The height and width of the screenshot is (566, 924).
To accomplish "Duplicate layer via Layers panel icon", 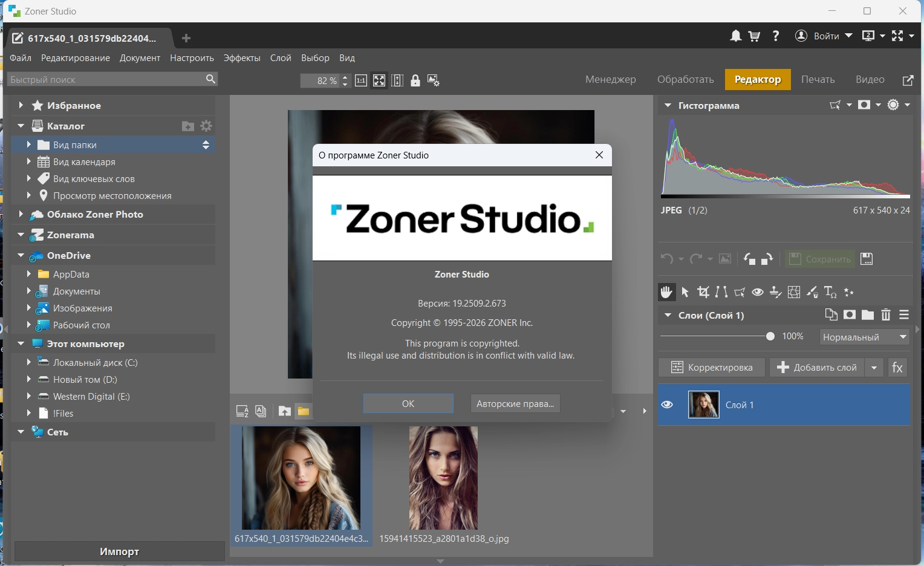I will (x=831, y=314).
